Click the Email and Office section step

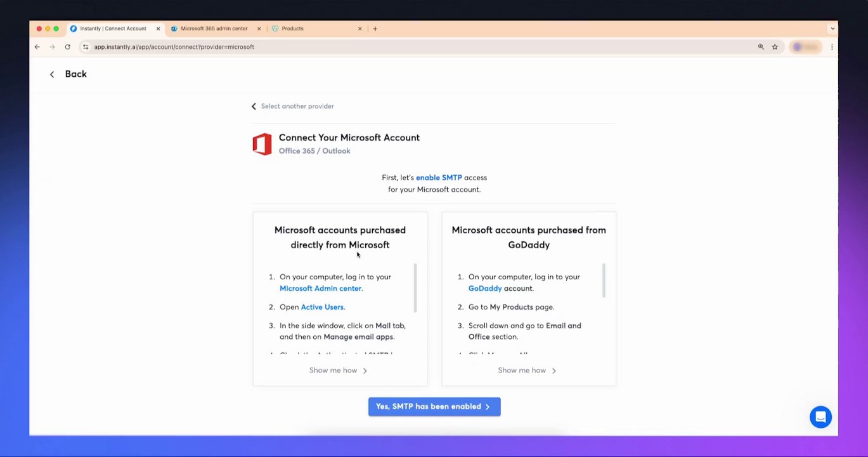525,331
